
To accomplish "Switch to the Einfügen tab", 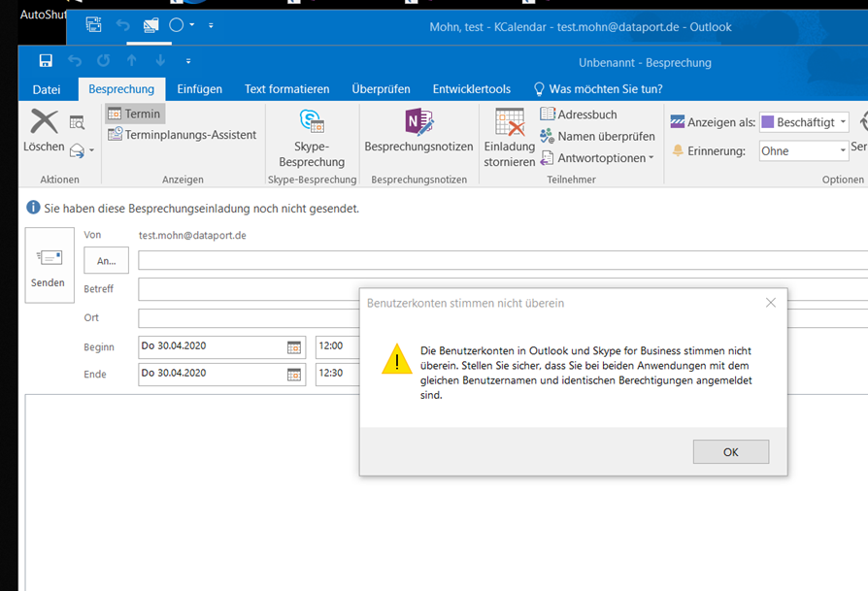I will (199, 89).
